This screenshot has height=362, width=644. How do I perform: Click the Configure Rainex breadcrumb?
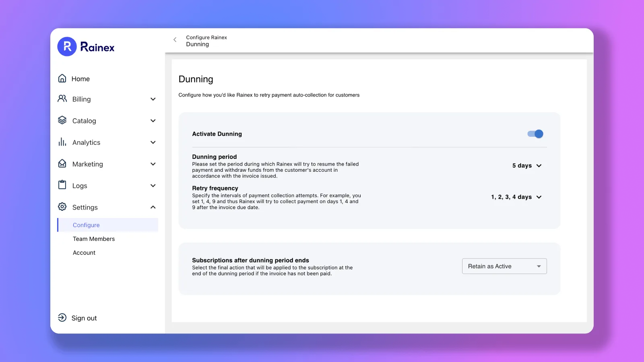(x=206, y=37)
